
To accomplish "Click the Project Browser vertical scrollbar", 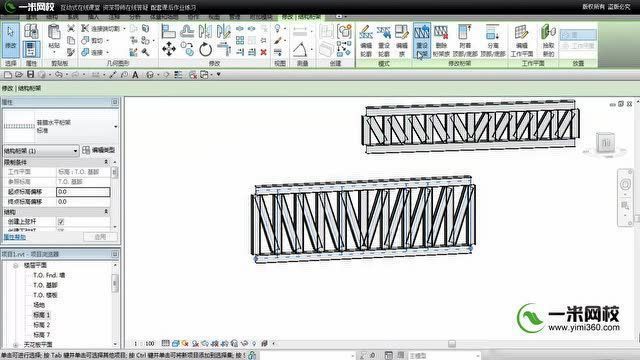I will pyautogui.click(x=115, y=283).
